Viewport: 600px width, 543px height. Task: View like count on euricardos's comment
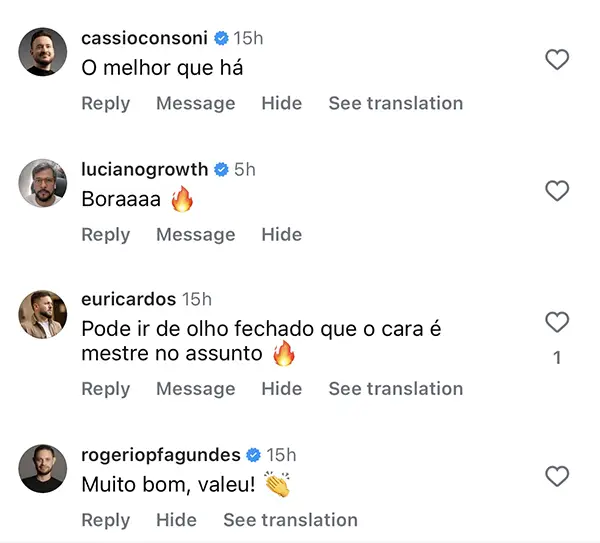(x=557, y=358)
